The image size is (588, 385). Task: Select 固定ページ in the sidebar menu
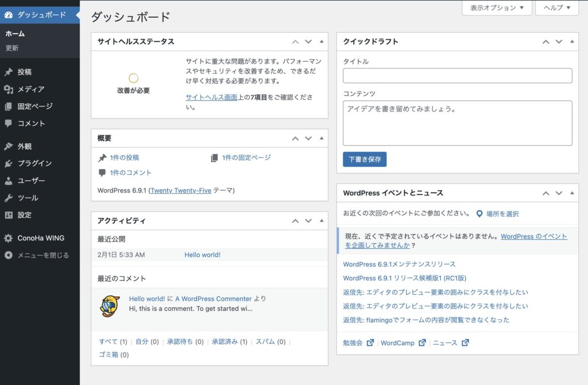pyautogui.click(x=34, y=106)
